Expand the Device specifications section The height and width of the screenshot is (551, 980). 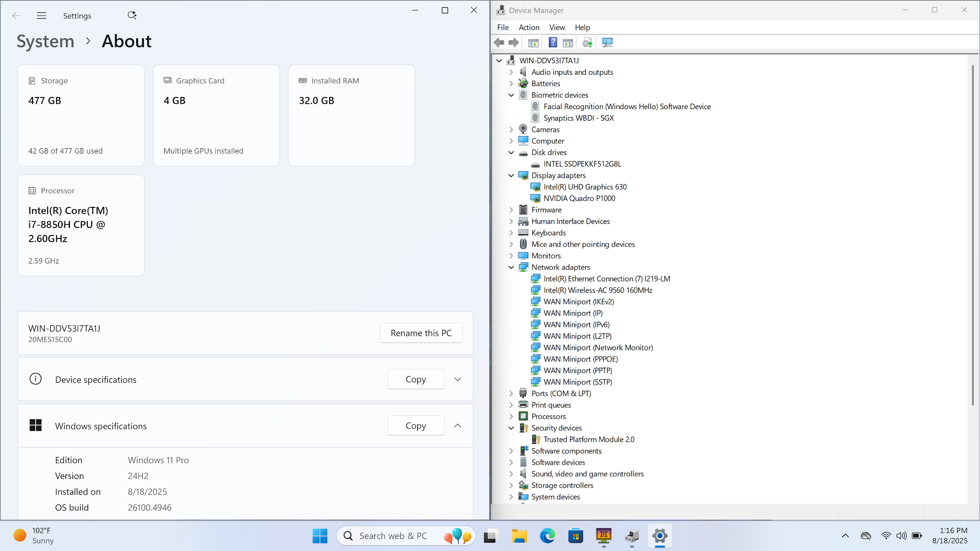[457, 379]
